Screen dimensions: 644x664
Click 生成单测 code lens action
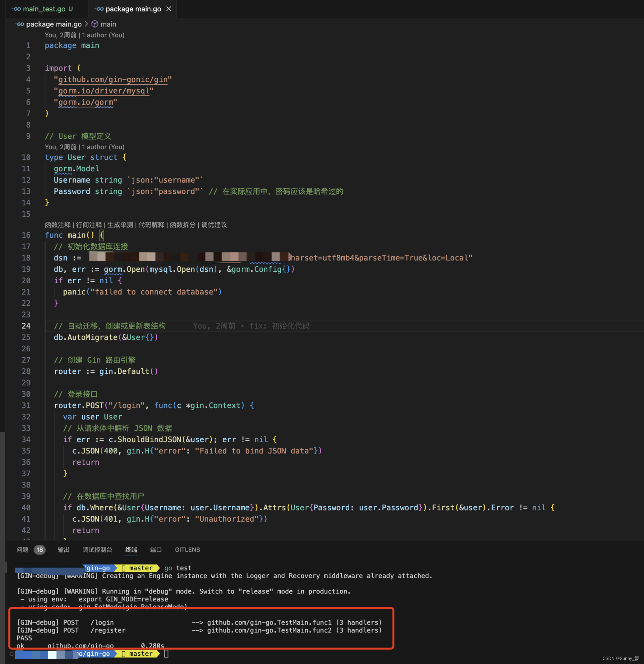[120, 225]
